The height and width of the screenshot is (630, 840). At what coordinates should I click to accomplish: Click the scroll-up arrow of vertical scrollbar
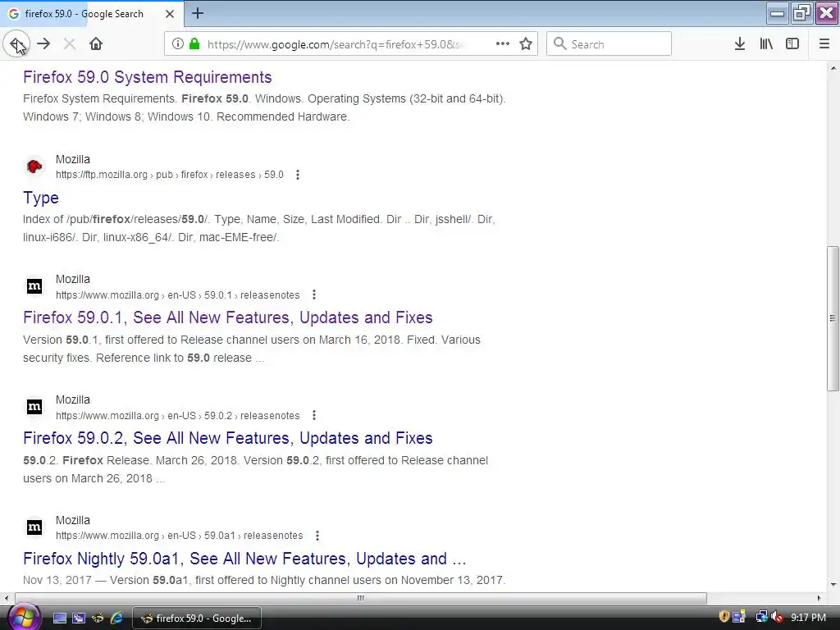click(x=833, y=68)
